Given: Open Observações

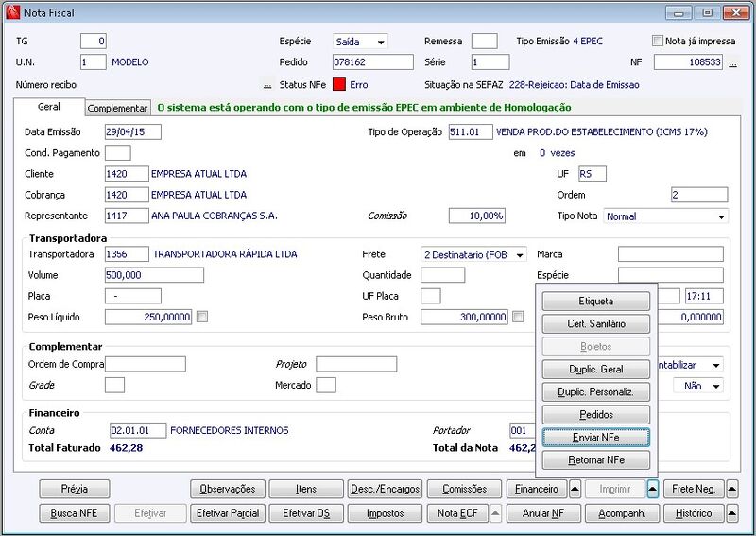Looking at the screenshot, I should click(x=228, y=489).
